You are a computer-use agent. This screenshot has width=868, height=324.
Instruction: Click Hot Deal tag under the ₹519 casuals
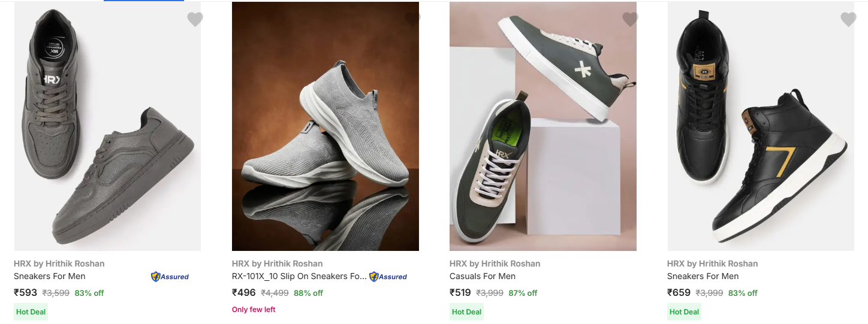(466, 311)
